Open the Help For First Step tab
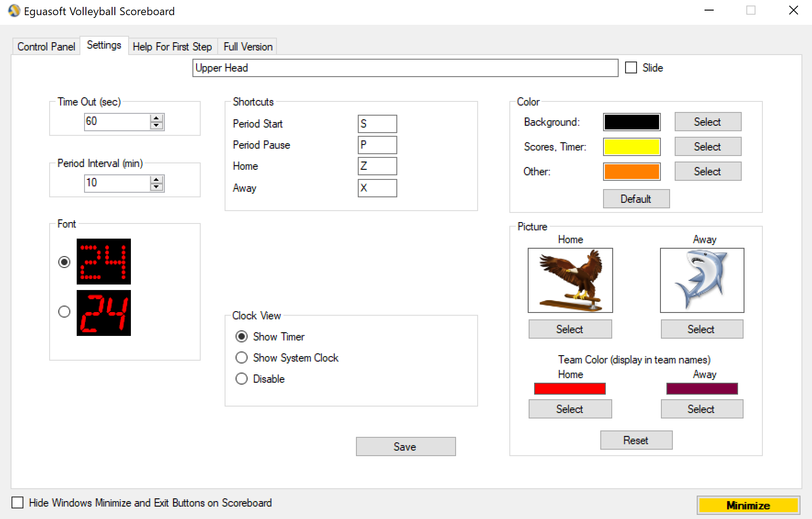Viewport: 812px width, 519px height. (172, 47)
